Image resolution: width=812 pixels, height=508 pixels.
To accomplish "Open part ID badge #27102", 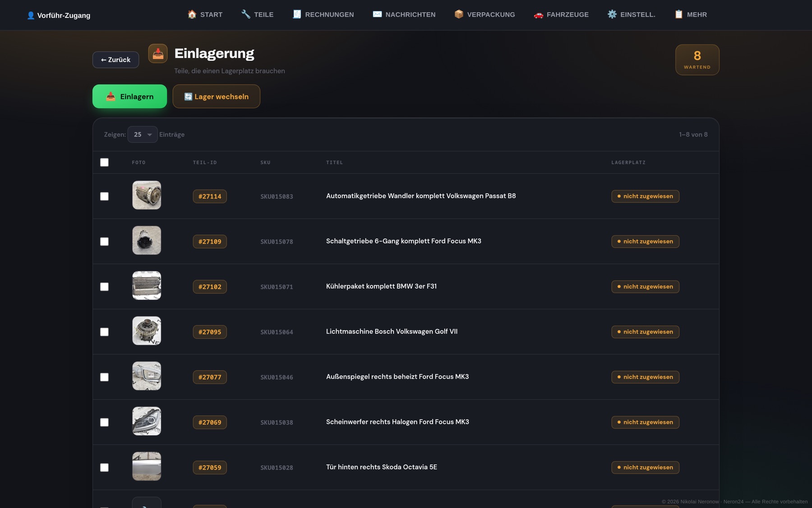I will coord(210,287).
